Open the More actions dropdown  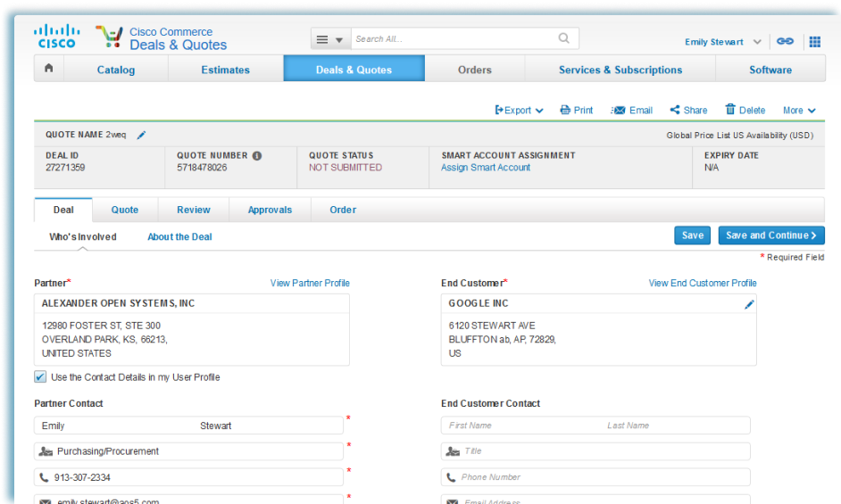click(x=799, y=111)
